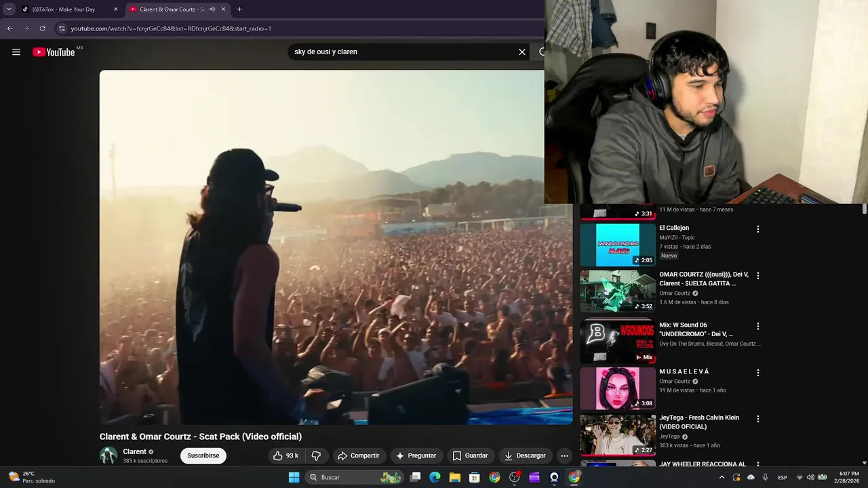Open options menu for MUSAELEVÁ

[758, 373]
